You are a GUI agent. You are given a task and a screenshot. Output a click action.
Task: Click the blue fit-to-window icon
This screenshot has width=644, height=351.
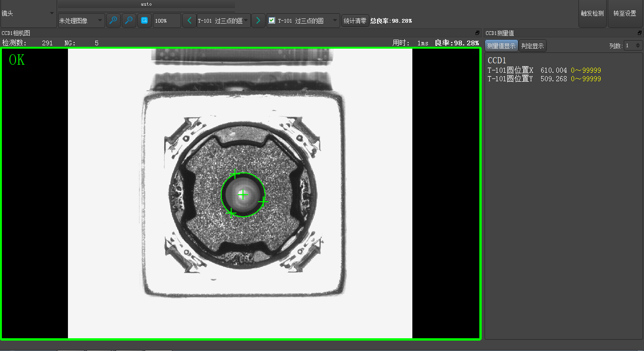tap(144, 21)
